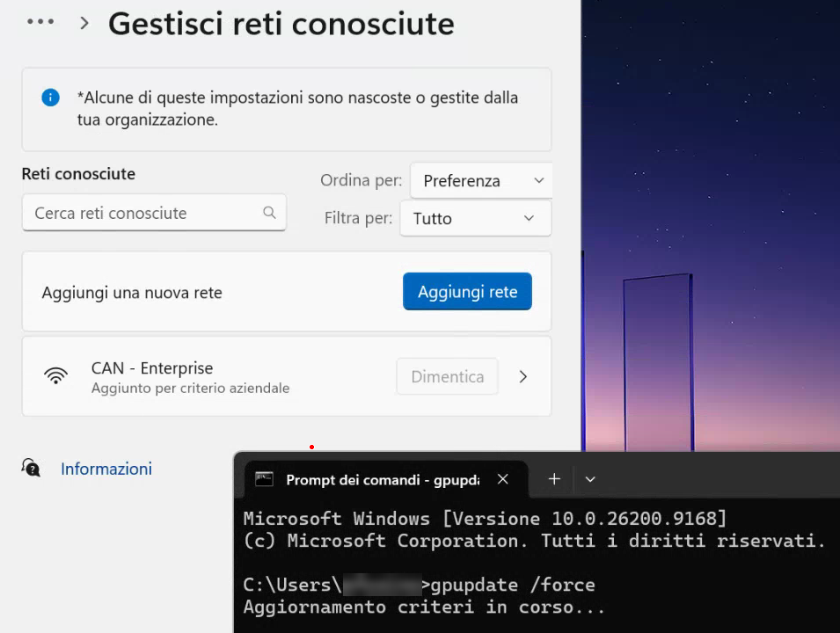The width and height of the screenshot is (840, 633).
Task: Open the Ordina per Preferenza dropdown
Action: [x=481, y=180]
